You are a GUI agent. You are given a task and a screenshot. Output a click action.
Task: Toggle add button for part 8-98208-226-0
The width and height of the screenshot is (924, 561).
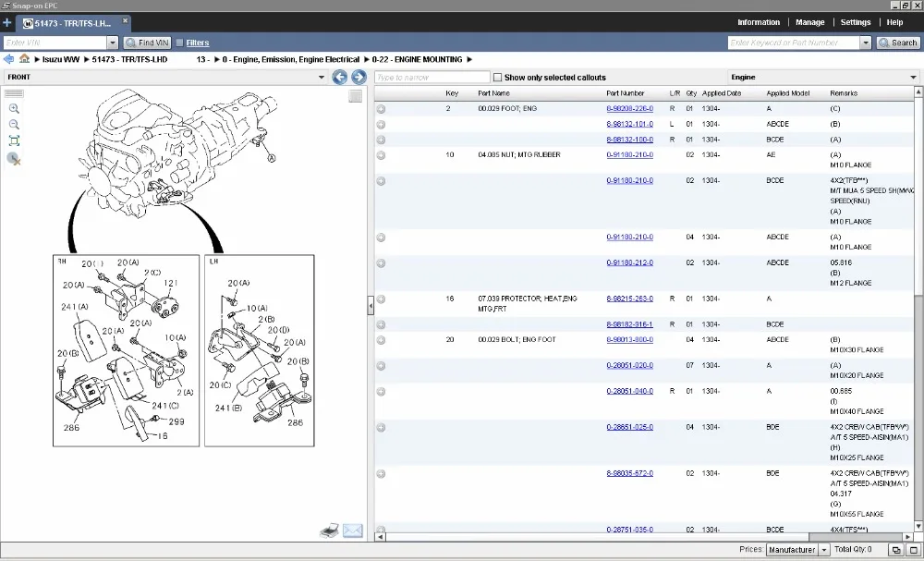[381, 109]
